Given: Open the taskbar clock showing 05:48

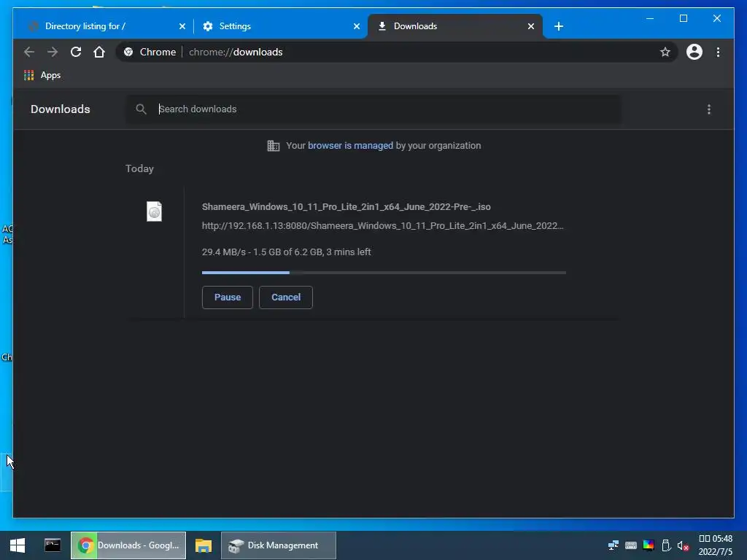Looking at the screenshot, I should (x=716, y=545).
